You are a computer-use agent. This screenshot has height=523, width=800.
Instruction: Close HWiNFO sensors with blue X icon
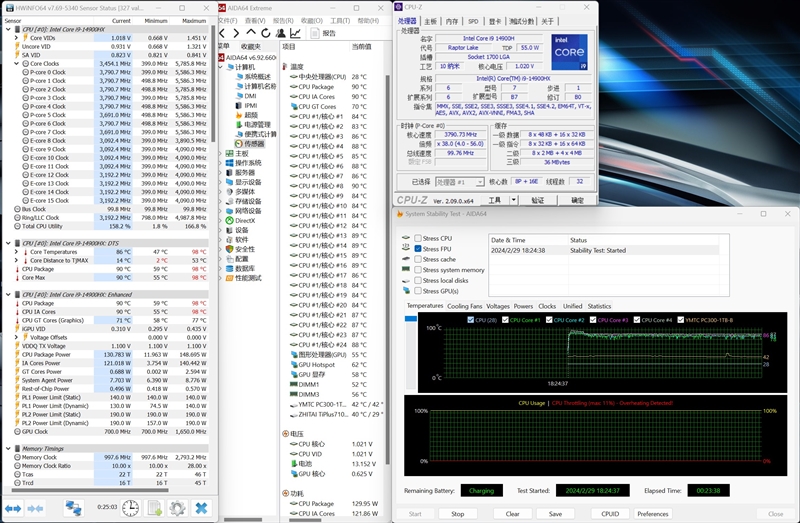(201, 508)
